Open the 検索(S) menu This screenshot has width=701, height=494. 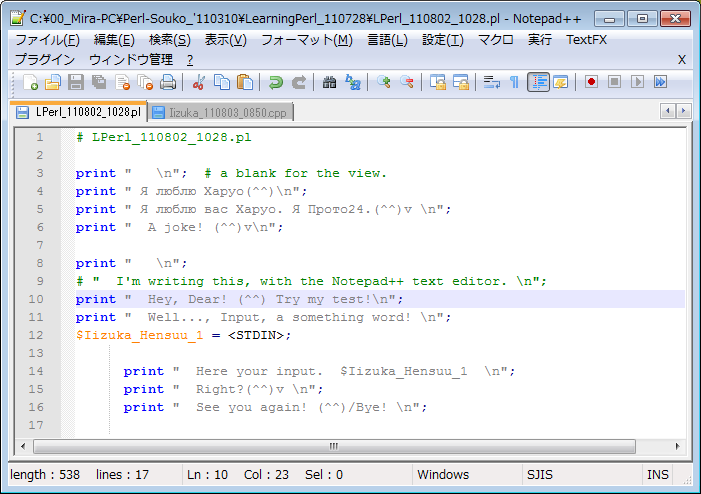point(169,40)
